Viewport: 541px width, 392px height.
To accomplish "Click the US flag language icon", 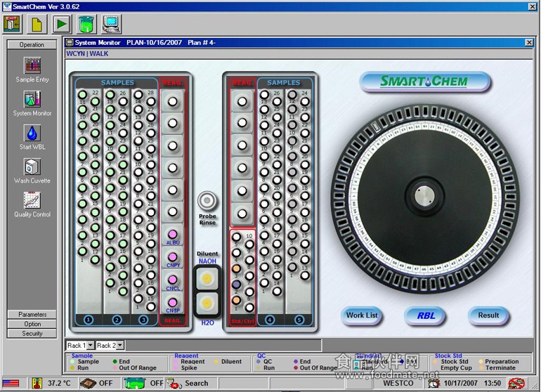I will point(11,383).
